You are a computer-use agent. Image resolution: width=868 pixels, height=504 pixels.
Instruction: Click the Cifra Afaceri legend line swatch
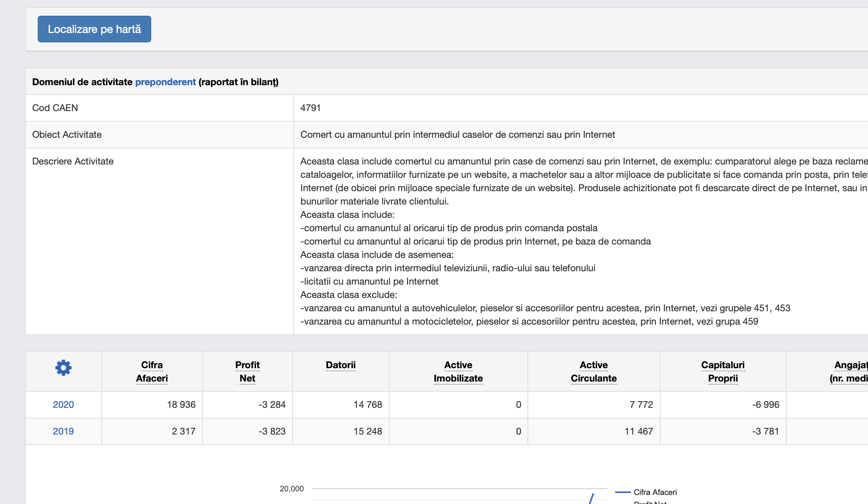623,492
